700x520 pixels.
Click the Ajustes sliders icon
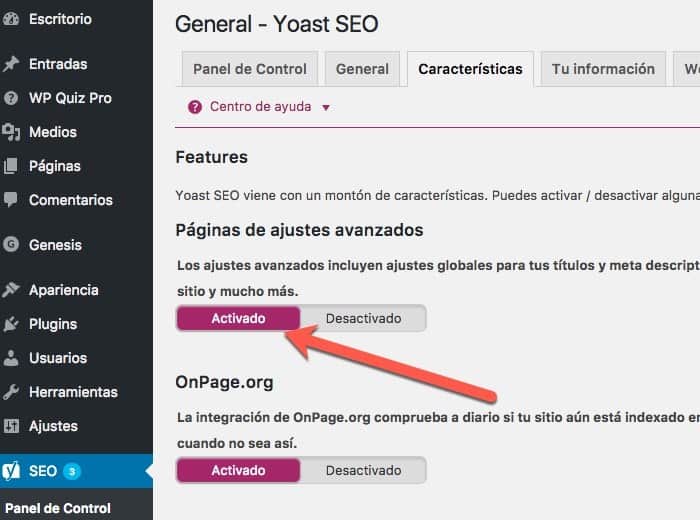[11, 426]
